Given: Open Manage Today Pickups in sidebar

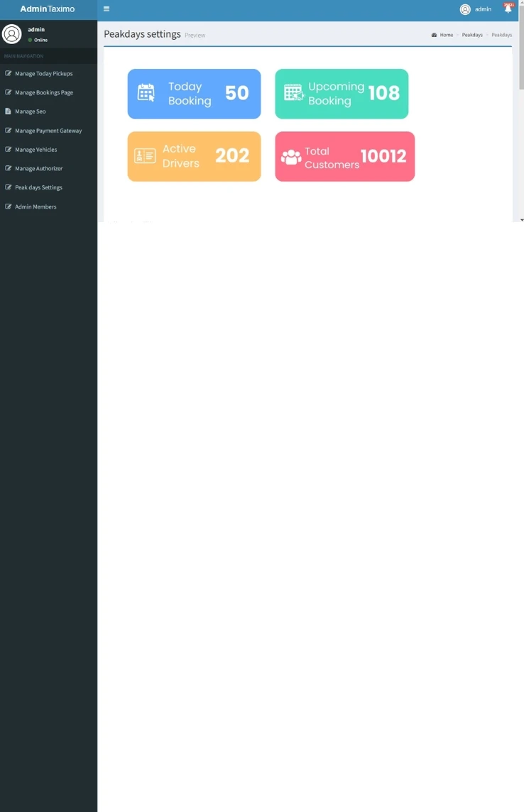Looking at the screenshot, I should (43, 74).
